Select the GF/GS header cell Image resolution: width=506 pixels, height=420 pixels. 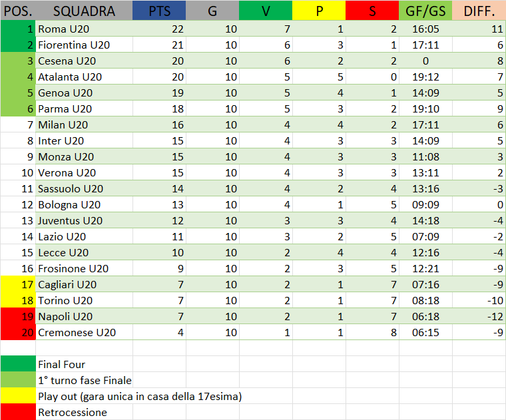click(x=425, y=11)
